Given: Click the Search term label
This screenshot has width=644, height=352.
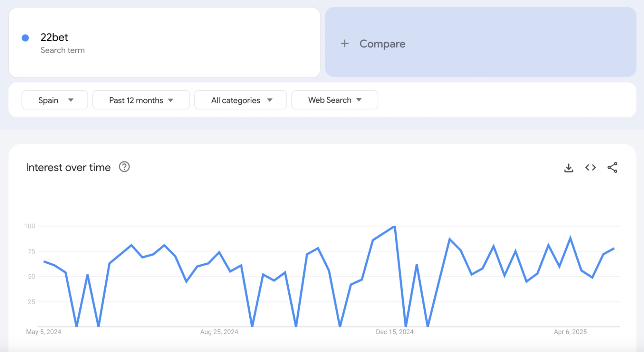Looking at the screenshot, I should tap(62, 50).
